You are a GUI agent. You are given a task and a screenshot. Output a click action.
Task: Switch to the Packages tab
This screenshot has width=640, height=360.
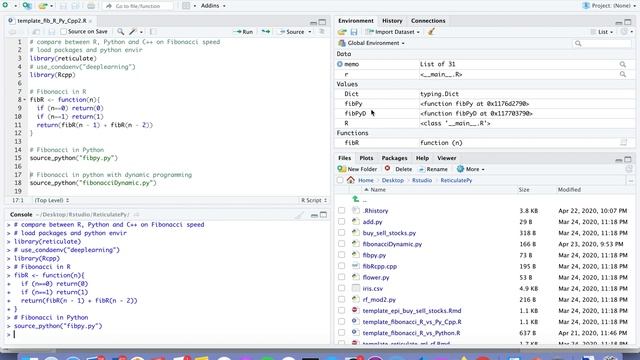(394, 158)
